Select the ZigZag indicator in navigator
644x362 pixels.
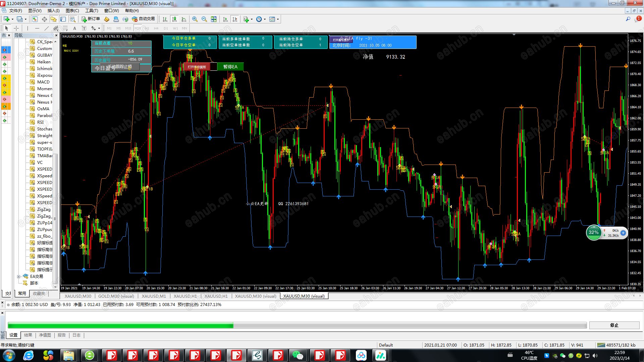44,209
